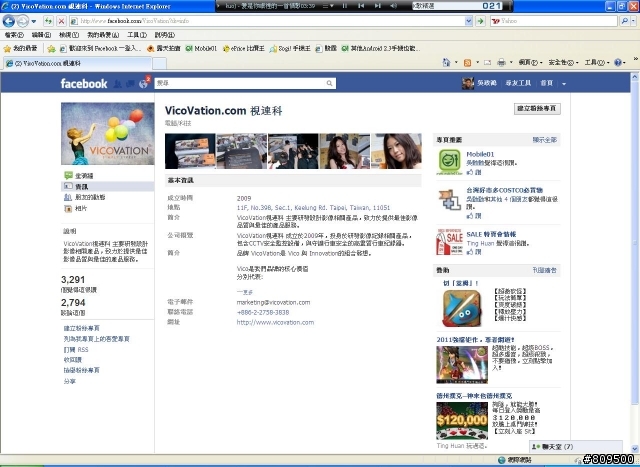Open the first product boxes photo thumbnail
This screenshot has height=467, width=640.
click(x=190, y=151)
